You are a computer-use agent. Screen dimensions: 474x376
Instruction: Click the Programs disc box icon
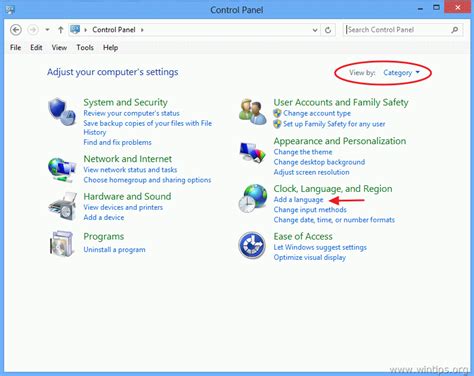pos(62,244)
